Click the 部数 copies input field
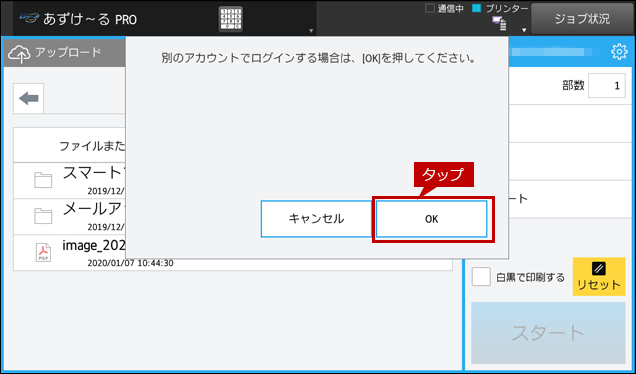The image size is (636, 374). (x=607, y=86)
